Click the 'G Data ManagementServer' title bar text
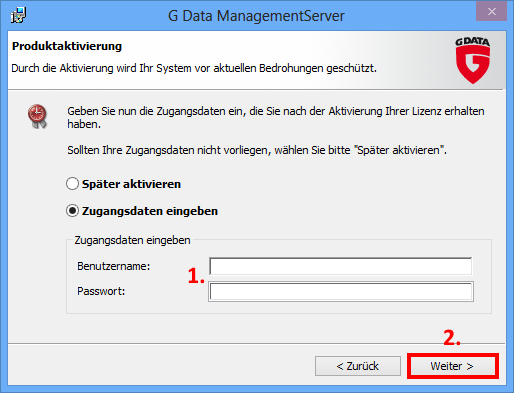Screen dimensions: 514x393 pyautogui.click(x=256, y=16)
